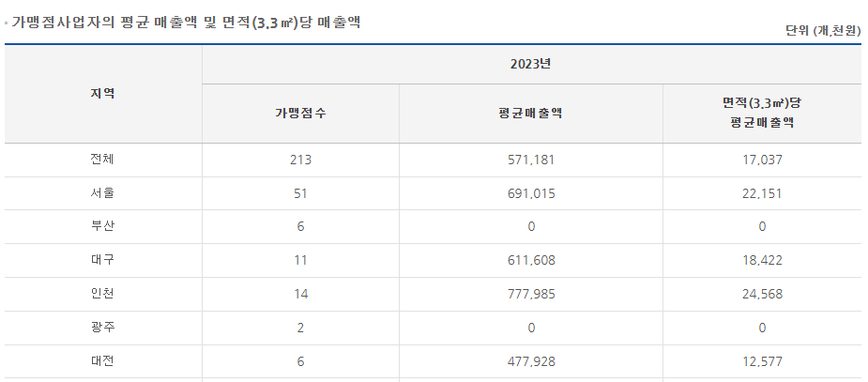Click the 광주 average sales value 0
This screenshot has height=382, width=868.
pos(531,328)
